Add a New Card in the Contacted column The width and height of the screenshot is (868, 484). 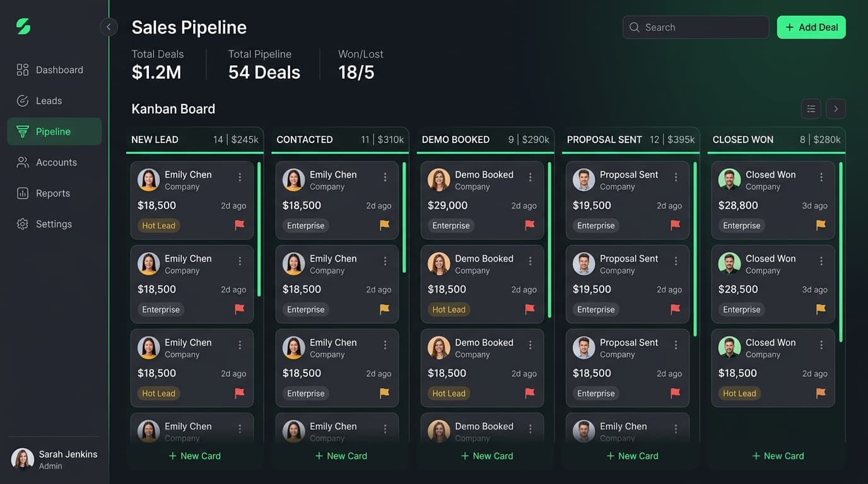(x=341, y=456)
